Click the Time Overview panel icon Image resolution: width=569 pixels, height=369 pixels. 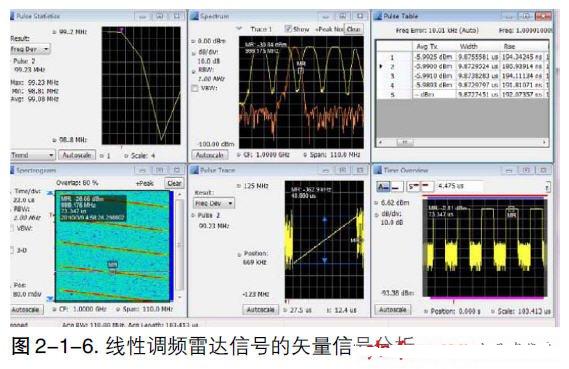point(378,170)
